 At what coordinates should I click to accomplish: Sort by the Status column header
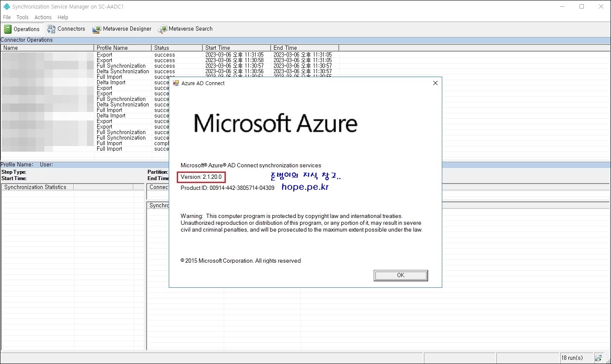177,48
